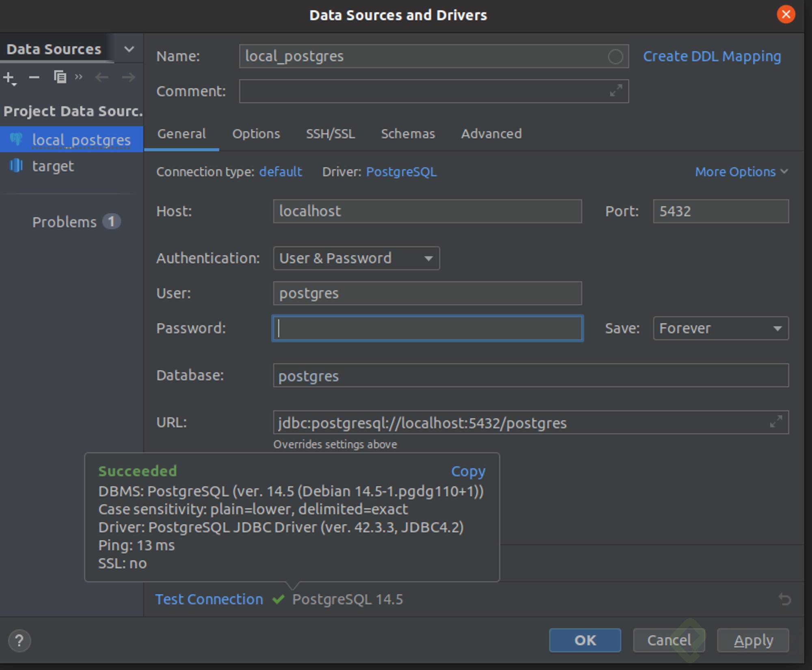Close the Data Sources and Drivers dialog
Screen dimensions: 812x670
786,15
